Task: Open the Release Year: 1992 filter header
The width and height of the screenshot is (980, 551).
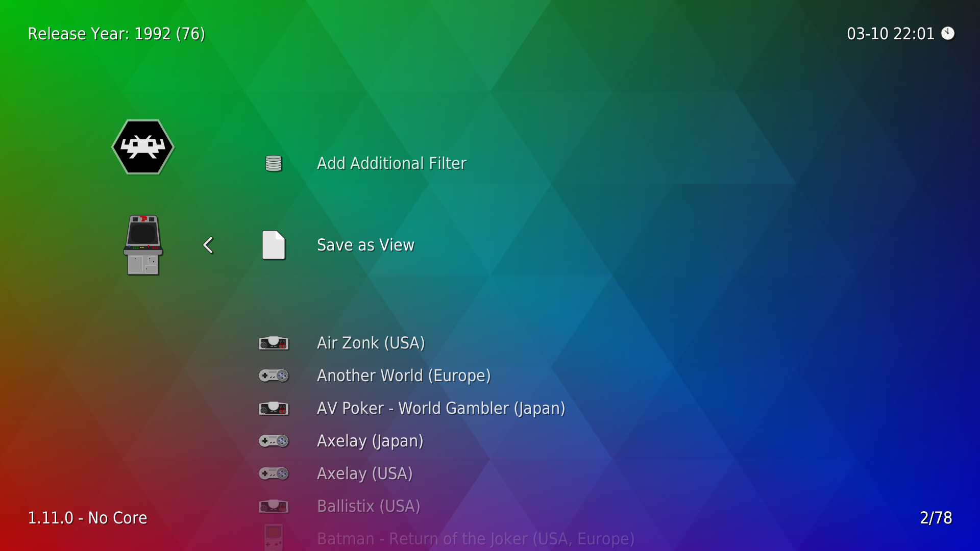Action: click(x=116, y=34)
